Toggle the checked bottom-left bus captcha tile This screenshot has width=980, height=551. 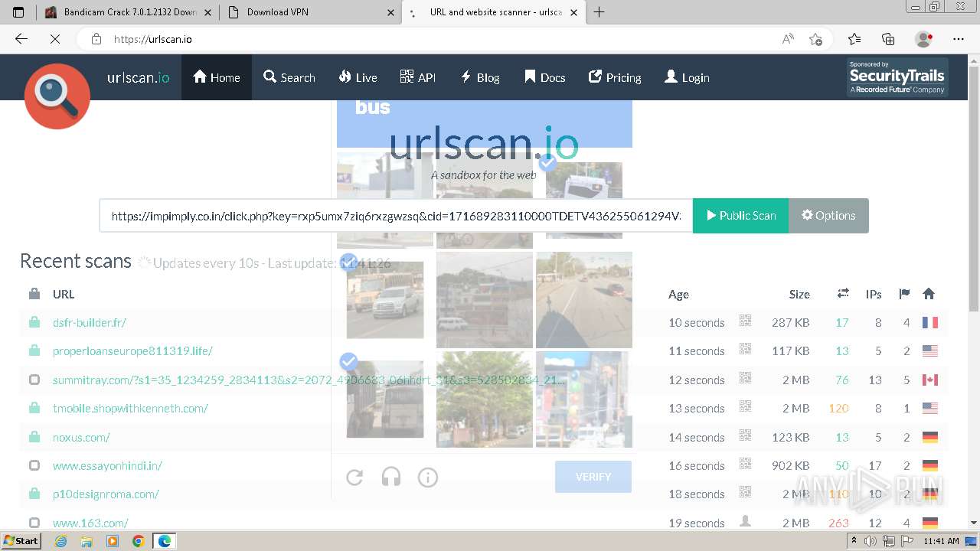385,399
